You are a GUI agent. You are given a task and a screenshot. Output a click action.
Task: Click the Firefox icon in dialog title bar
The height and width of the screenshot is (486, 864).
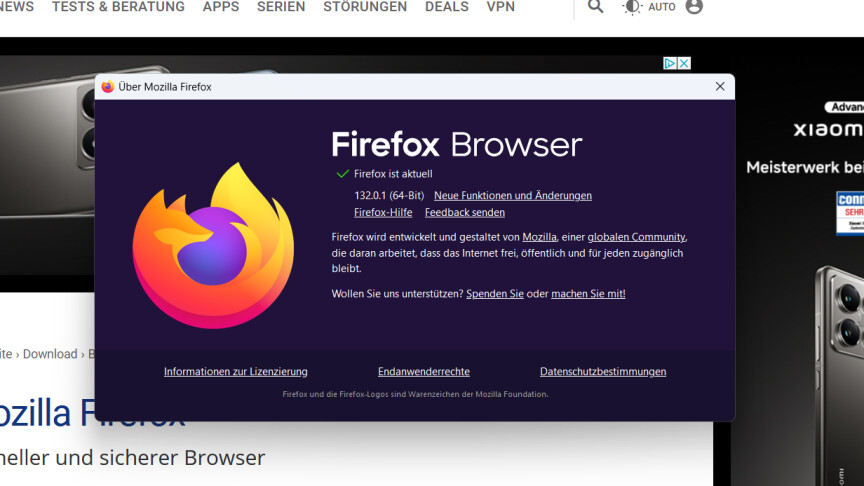(108, 87)
